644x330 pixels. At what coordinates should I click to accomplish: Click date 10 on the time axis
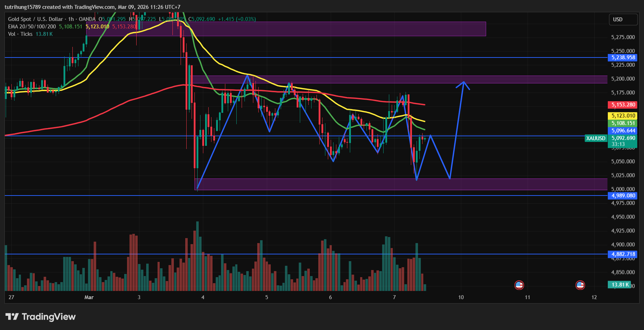[461, 297]
